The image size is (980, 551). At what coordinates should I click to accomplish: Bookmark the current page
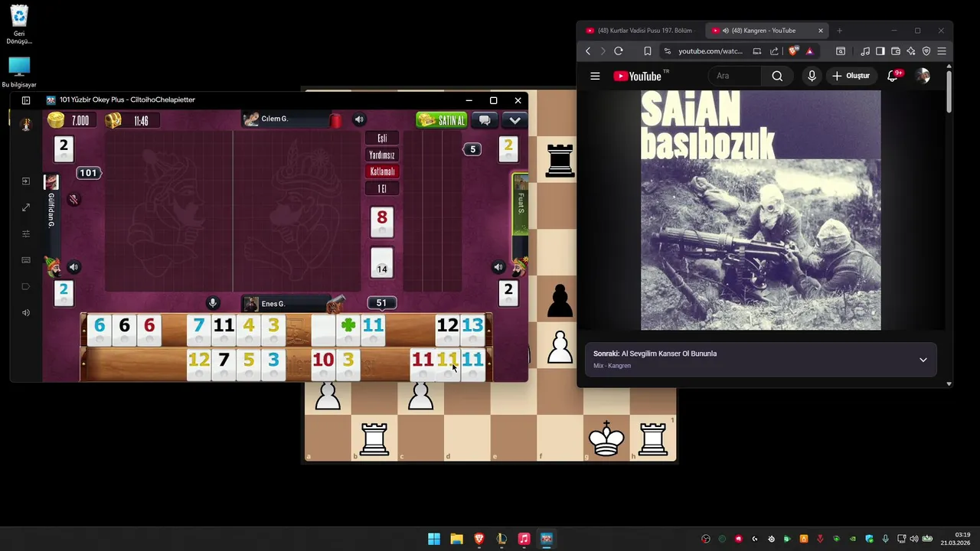[648, 51]
